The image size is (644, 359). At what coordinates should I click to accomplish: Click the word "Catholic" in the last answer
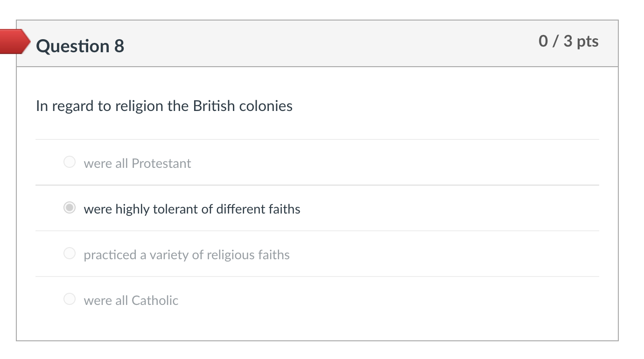pyautogui.click(x=155, y=300)
